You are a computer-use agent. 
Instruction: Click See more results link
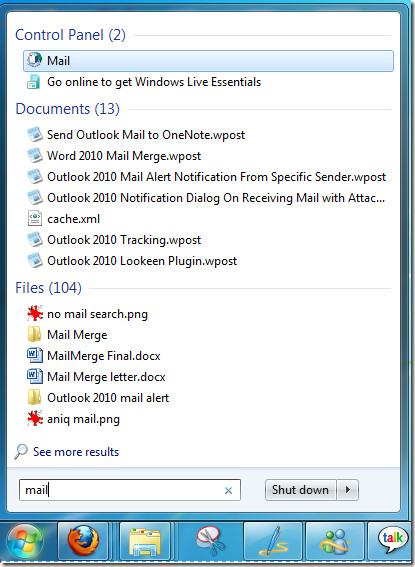click(76, 452)
